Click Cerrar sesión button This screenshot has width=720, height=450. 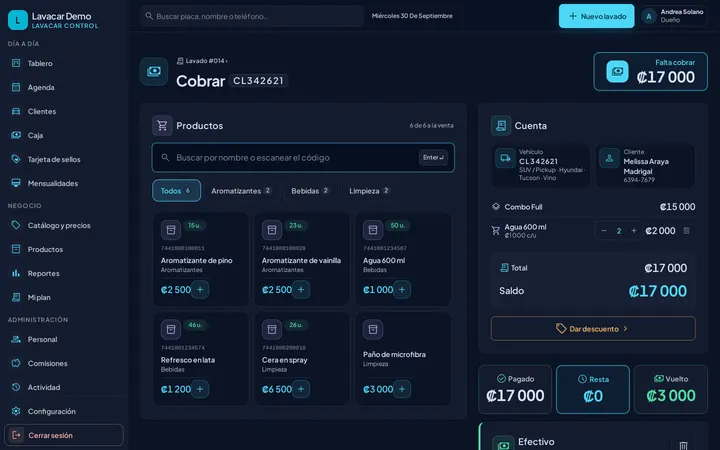point(64,435)
